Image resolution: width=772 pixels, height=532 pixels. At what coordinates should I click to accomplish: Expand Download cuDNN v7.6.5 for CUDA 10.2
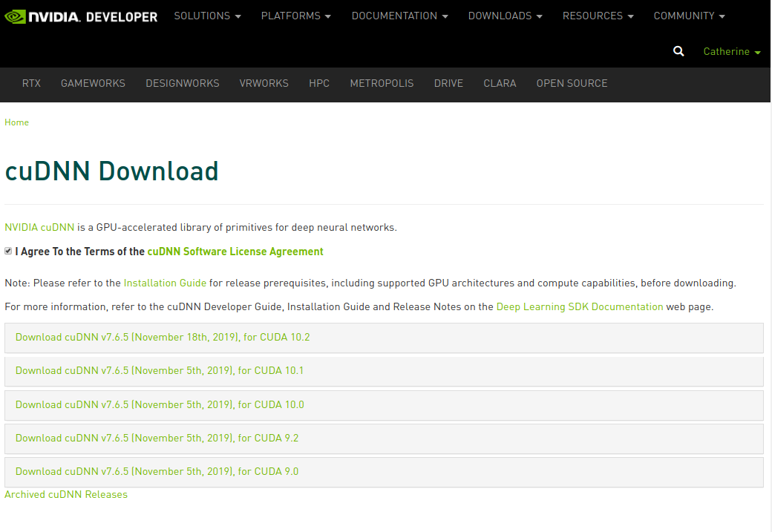pyautogui.click(x=384, y=338)
